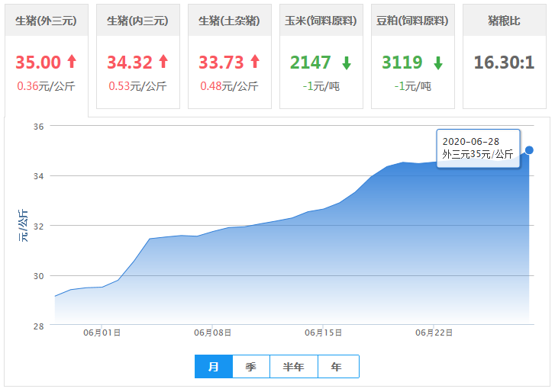Click the blue data point on 06-28
Viewport: 555px width, 392px height.
click(529, 150)
